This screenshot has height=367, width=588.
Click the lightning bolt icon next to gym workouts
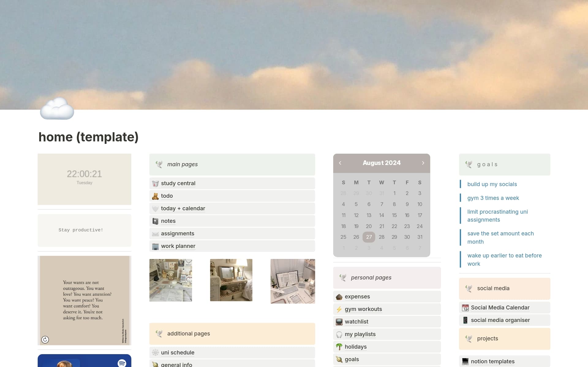point(339,309)
